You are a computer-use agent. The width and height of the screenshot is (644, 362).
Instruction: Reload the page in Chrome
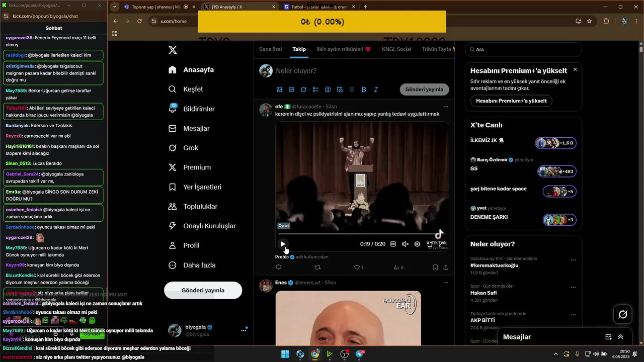[139, 21]
